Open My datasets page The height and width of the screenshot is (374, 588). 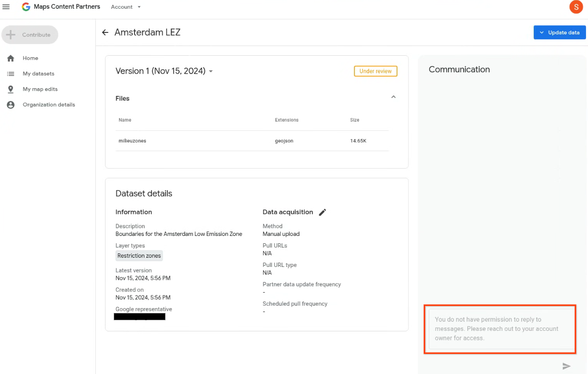point(38,74)
